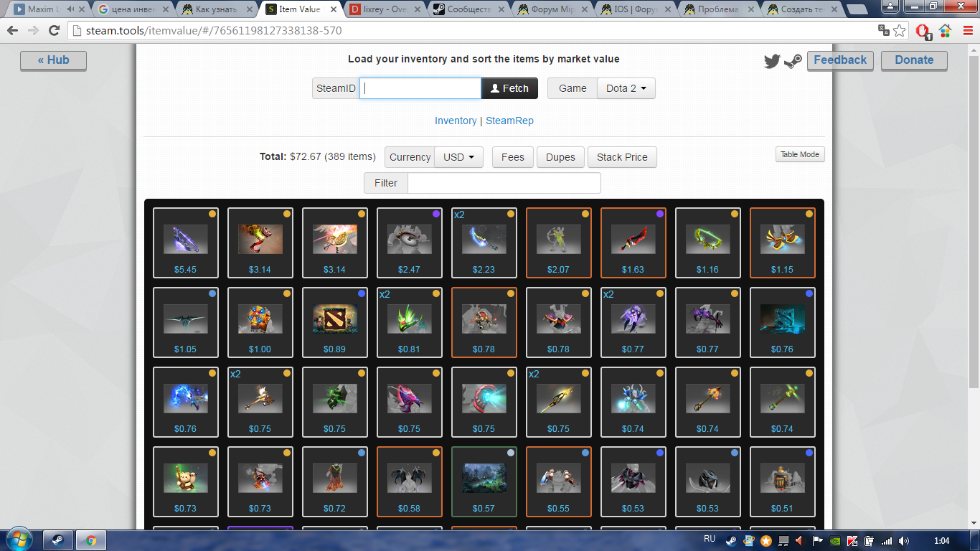Open the AdBlock extension icon

coord(924,31)
